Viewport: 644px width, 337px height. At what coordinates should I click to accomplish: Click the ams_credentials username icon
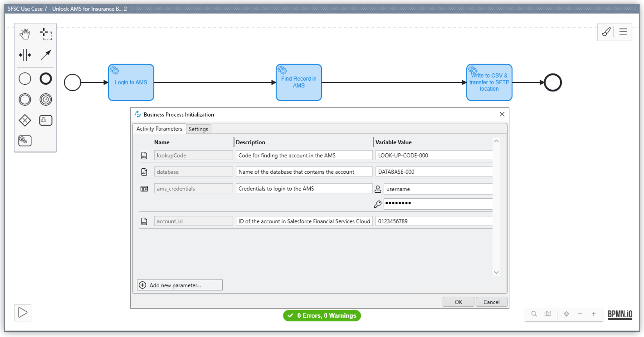[x=378, y=189]
